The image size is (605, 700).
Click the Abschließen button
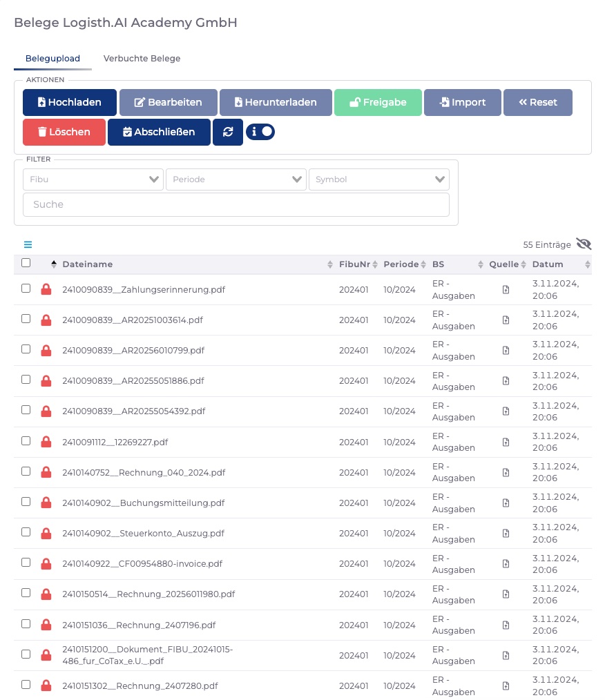[159, 132]
